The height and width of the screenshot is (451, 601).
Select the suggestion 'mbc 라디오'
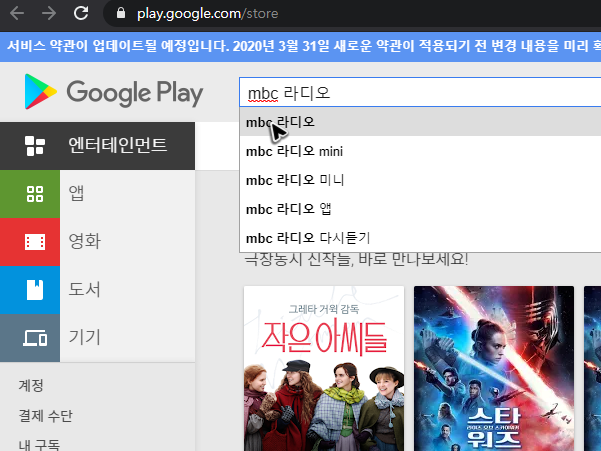(420, 122)
